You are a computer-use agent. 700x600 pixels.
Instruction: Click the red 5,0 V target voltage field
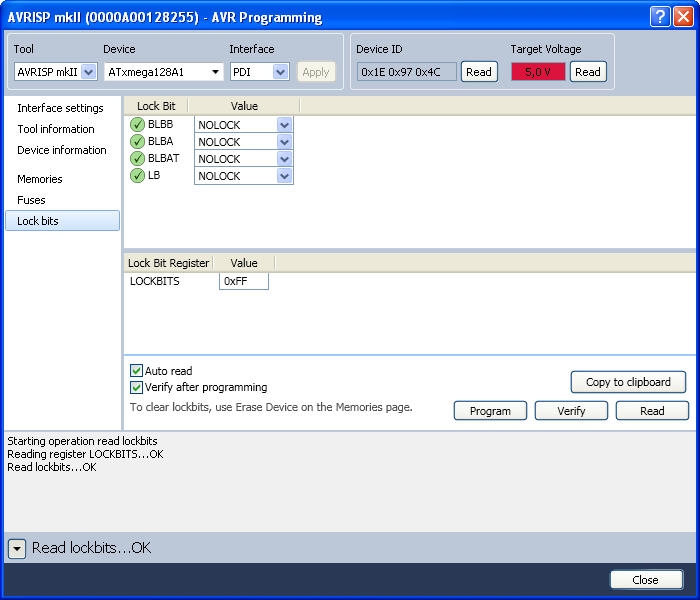coord(538,72)
